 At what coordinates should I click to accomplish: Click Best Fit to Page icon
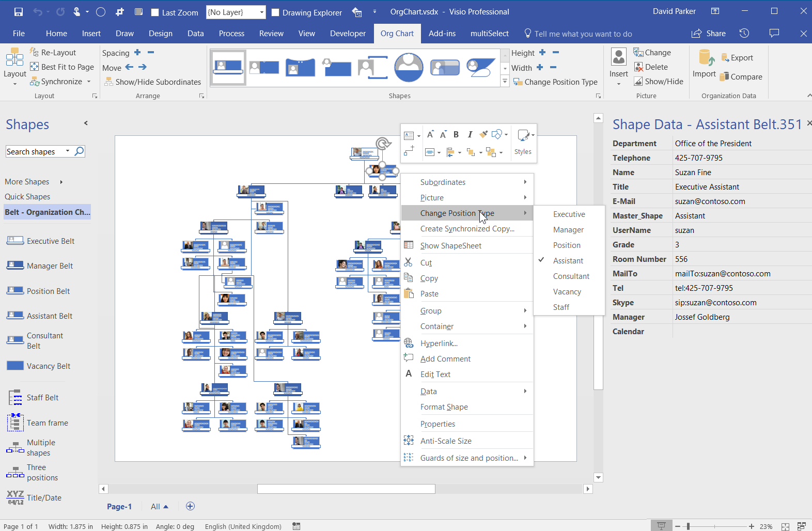coord(35,67)
